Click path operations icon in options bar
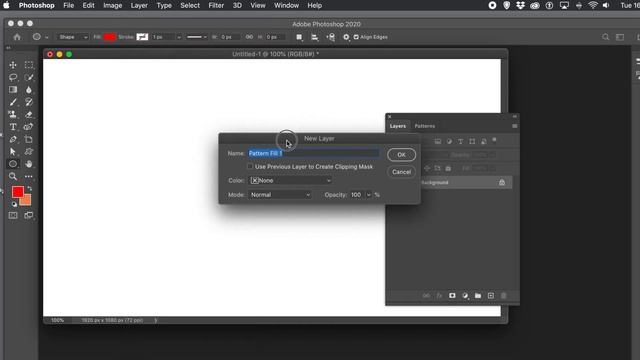Viewport: 640px width, 360px height. 299,37
